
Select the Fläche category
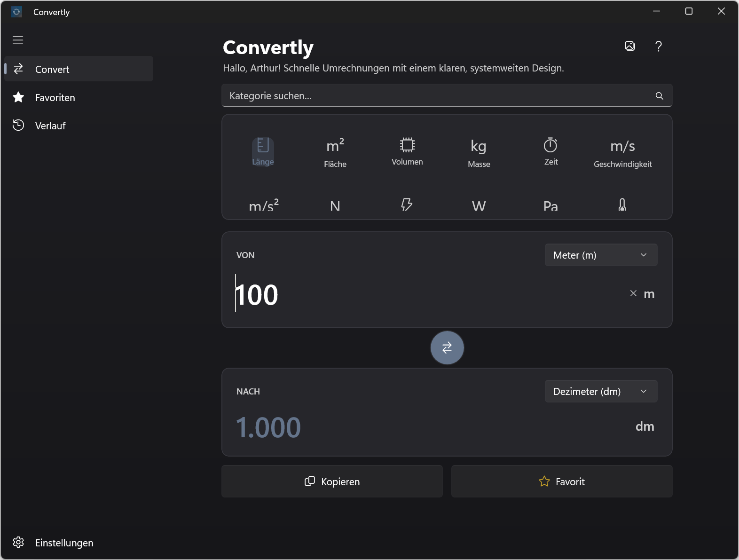pyautogui.click(x=335, y=153)
